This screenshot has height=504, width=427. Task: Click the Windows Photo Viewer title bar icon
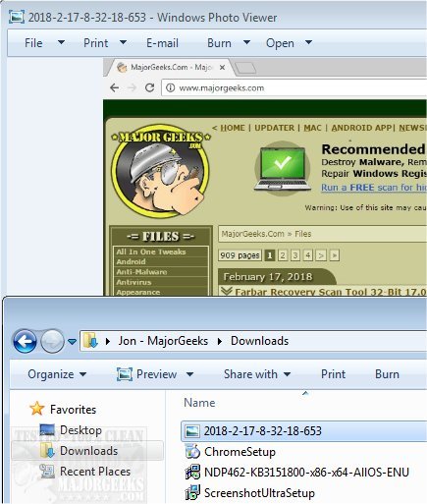17,17
